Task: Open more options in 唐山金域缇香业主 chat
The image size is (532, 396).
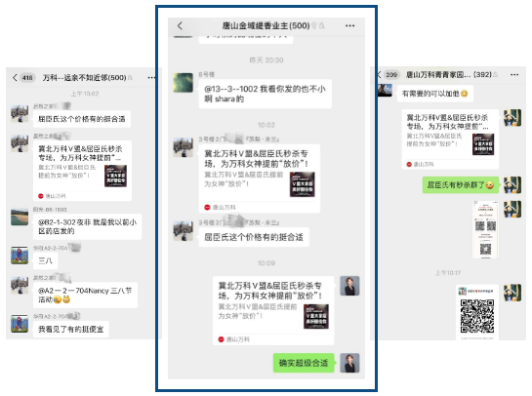Action: [x=349, y=25]
